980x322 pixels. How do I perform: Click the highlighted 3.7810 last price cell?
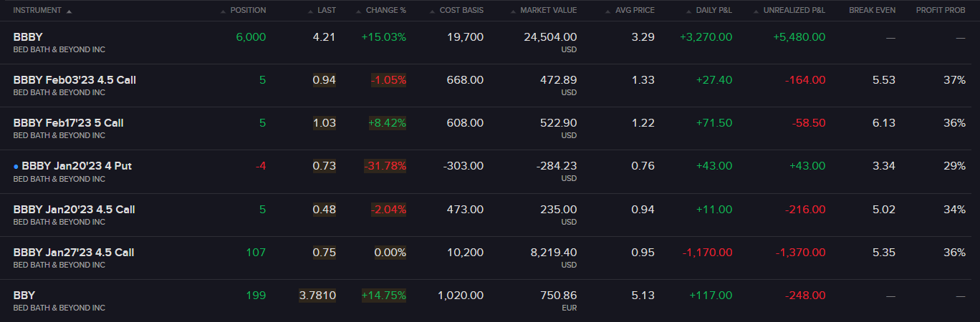point(317,296)
